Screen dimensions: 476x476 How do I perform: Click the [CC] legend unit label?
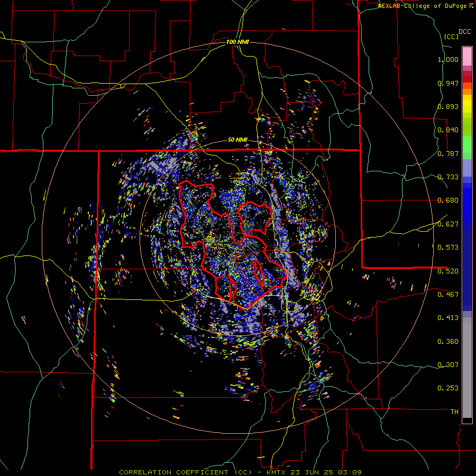coord(452,36)
